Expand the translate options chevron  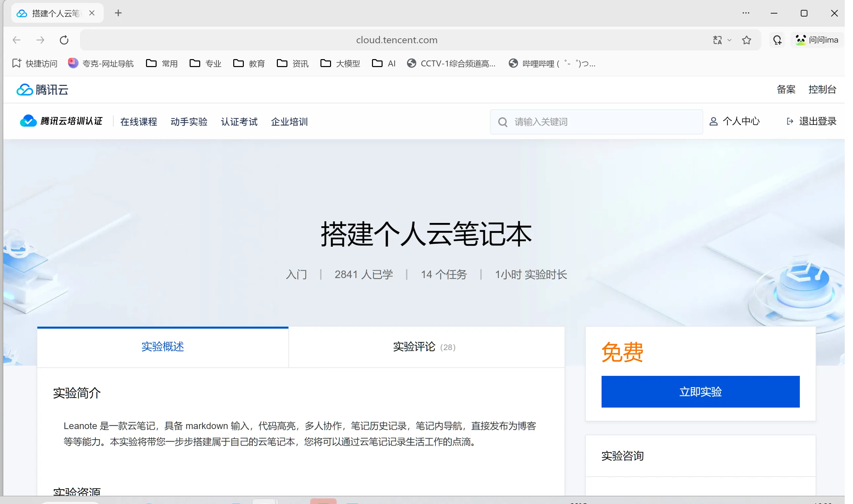click(729, 40)
